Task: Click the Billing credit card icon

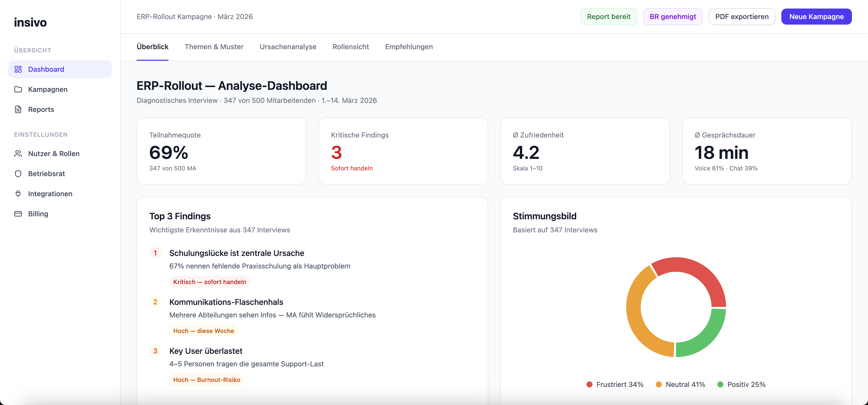Action: (18, 214)
